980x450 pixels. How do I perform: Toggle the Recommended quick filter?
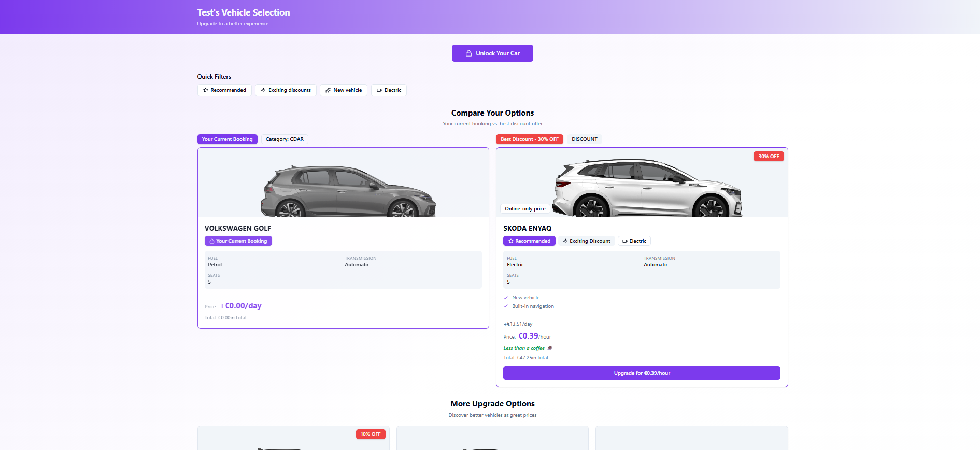pyautogui.click(x=224, y=90)
